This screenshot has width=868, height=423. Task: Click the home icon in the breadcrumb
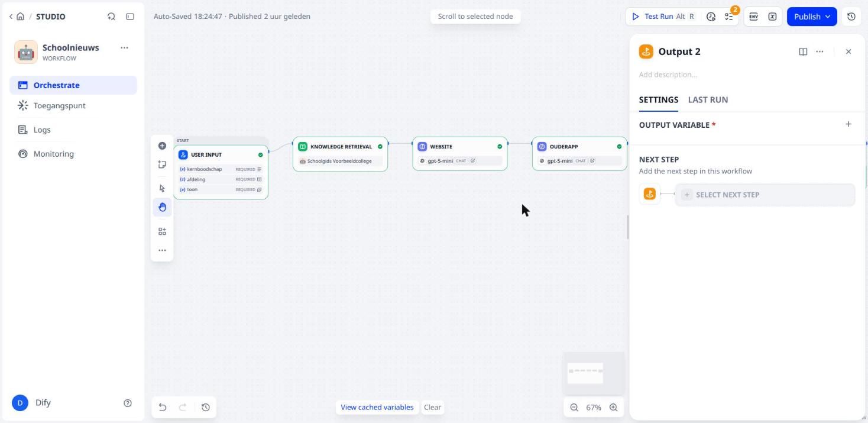(21, 17)
